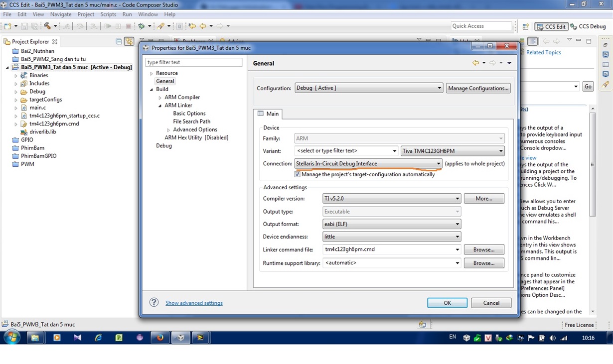This screenshot has height=364, width=613.
Task: Collapse All in Project Explorer
Action: (119, 42)
